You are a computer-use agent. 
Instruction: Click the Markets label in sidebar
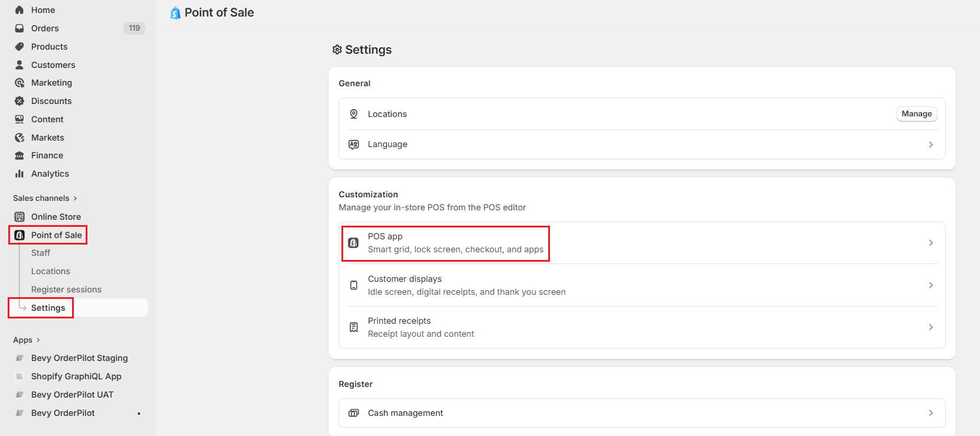(x=48, y=138)
